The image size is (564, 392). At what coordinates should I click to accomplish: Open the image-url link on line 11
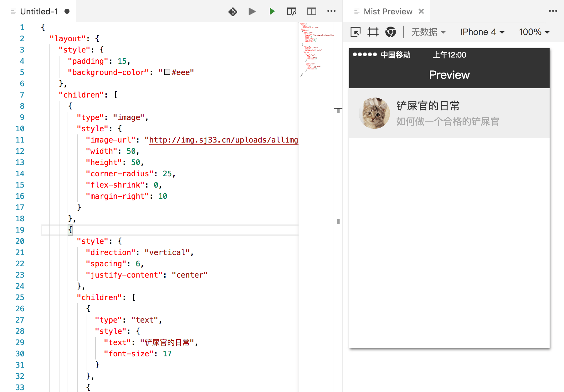point(223,140)
